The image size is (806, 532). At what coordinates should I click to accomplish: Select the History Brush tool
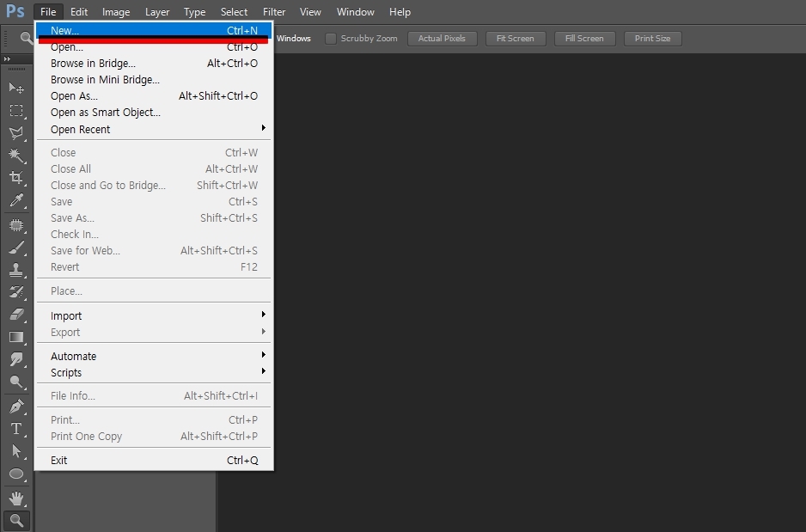tap(16, 292)
